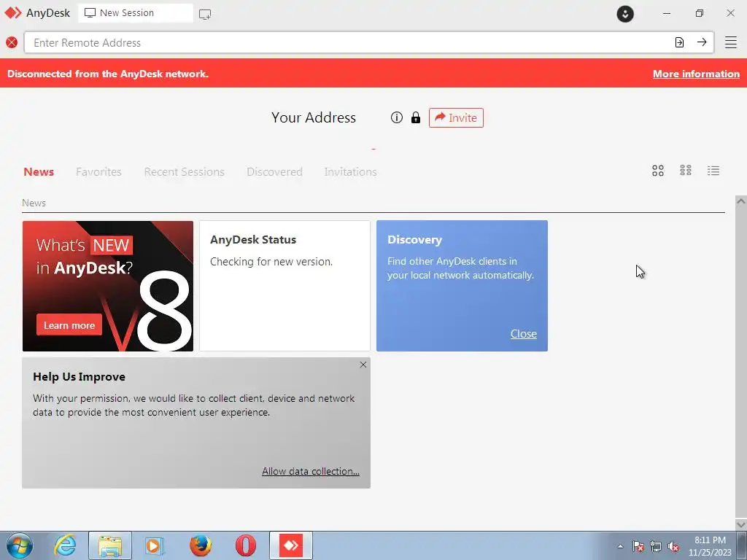747x560 pixels.
Task: Switch to Recent Sessions tab
Action: (184, 172)
